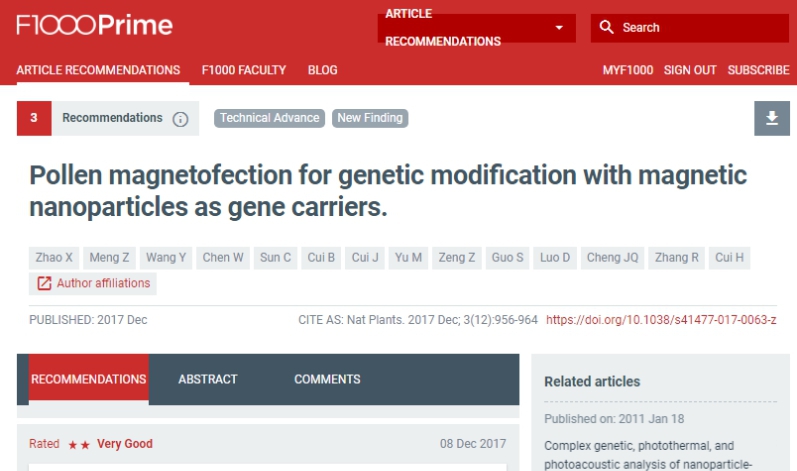Open the F1000 Faculty menu item
The width and height of the screenshot is (797, 471).
(x=243, y=70)
